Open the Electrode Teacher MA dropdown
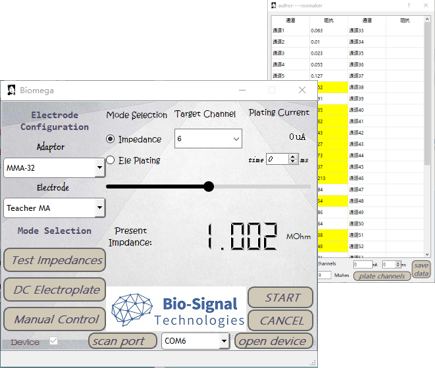The width and height of the screenshot is (435, 368). pos(99,208)
